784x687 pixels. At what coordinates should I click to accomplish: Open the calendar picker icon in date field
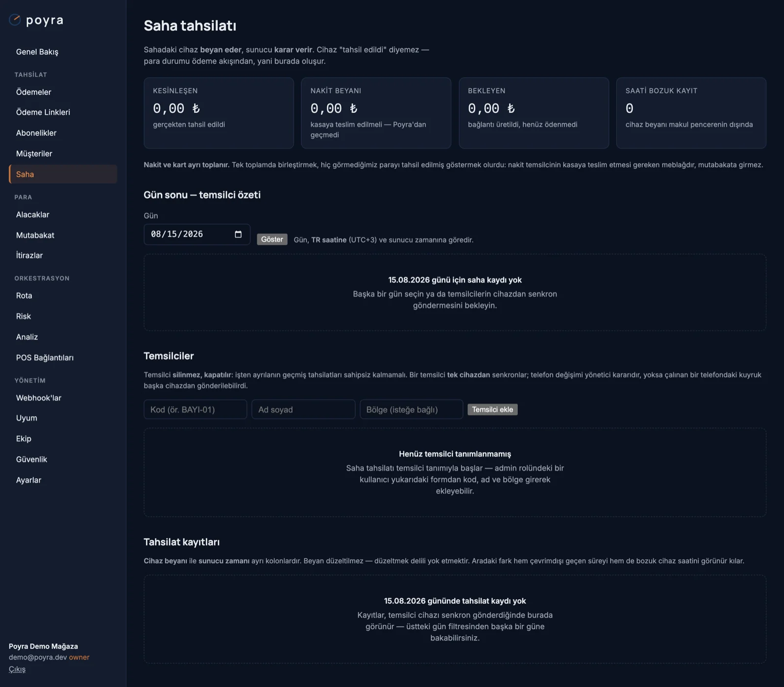(238, 234)
